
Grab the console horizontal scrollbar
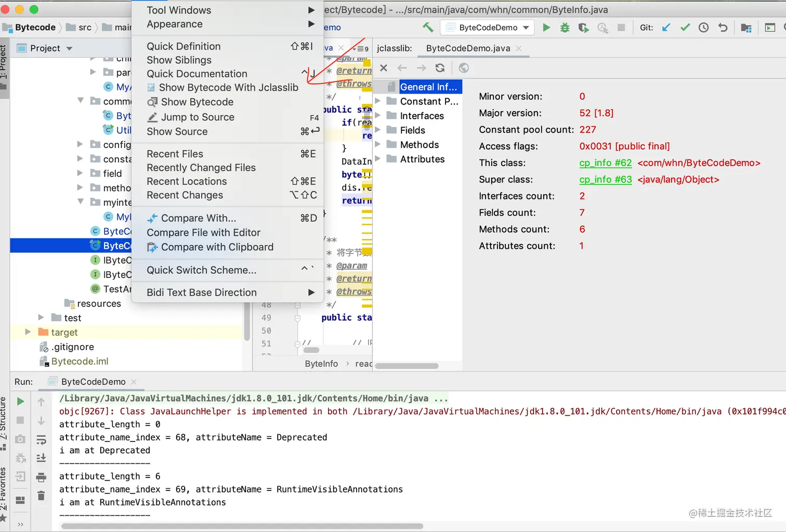coord(242,526)
